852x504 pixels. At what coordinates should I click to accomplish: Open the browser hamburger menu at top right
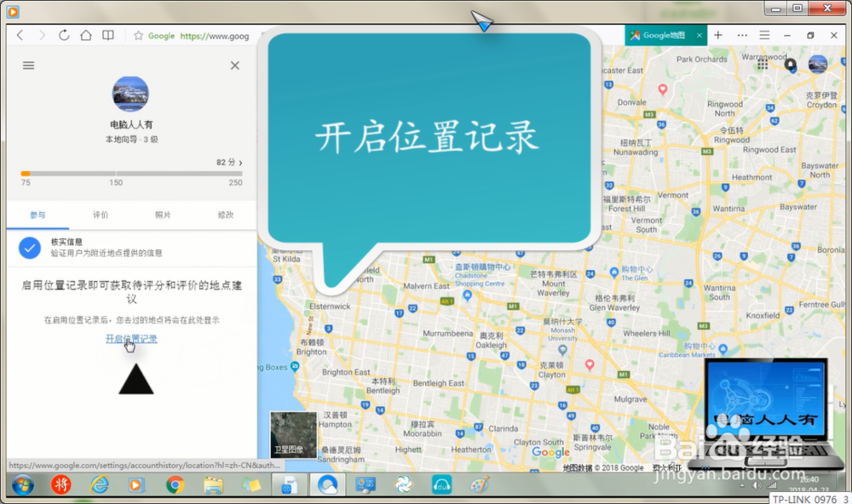click(x=764, y=35)
